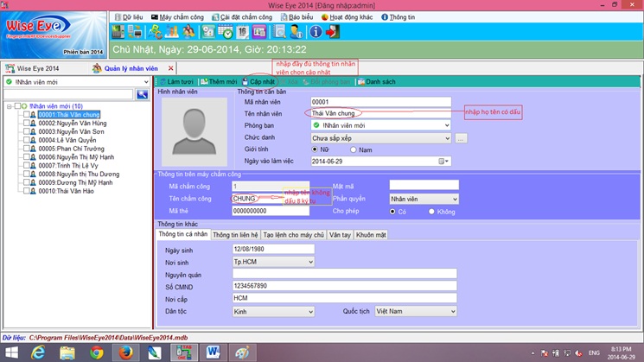Select Không for Cho phép
This screenshot has width=644, height=362.
click(x=431, y=212)
